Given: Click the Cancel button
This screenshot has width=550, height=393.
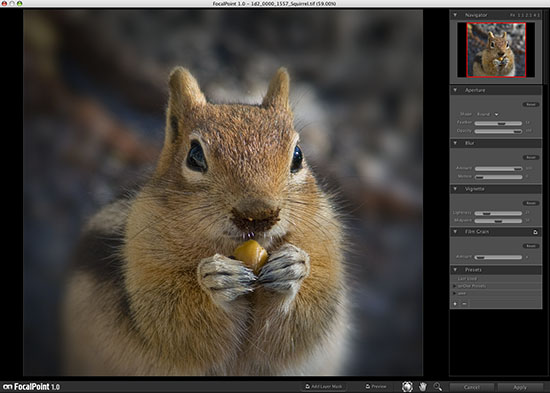Looking at the screenshot, I should click(x=472, y=387).
